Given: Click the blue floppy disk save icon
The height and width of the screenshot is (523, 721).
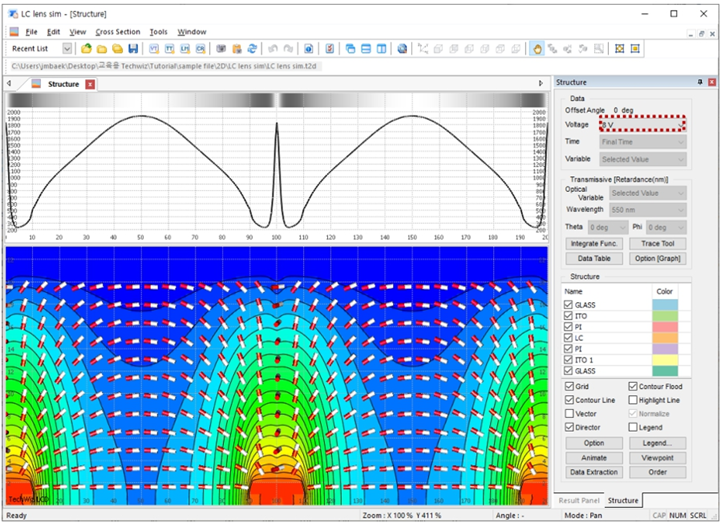Looking at the screenshot, I should click(133, 49).
